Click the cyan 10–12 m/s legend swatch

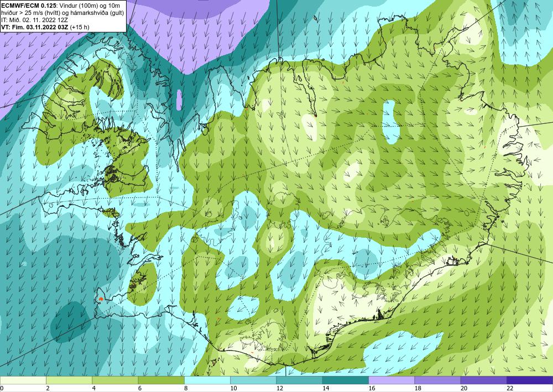click(253, 380)
